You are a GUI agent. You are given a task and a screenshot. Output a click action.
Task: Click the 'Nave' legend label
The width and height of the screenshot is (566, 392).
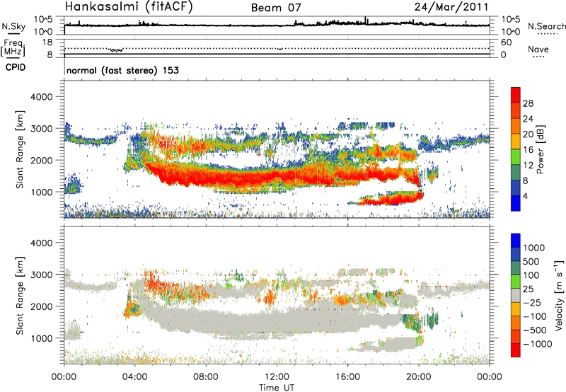click(x=538, y=49)
